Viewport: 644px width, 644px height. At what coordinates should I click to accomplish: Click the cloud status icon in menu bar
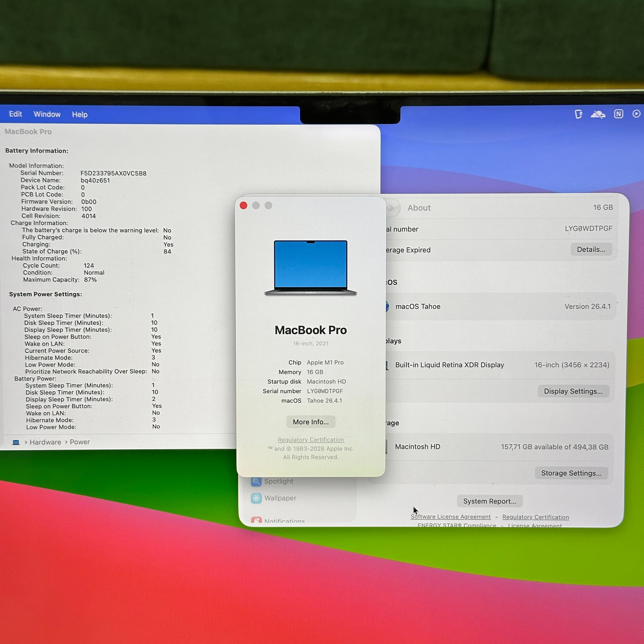pyautogui.click(x=598, y=115)
